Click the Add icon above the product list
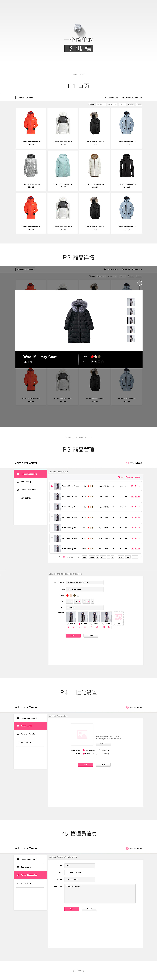Screen dimensions: 157x980 119,477
